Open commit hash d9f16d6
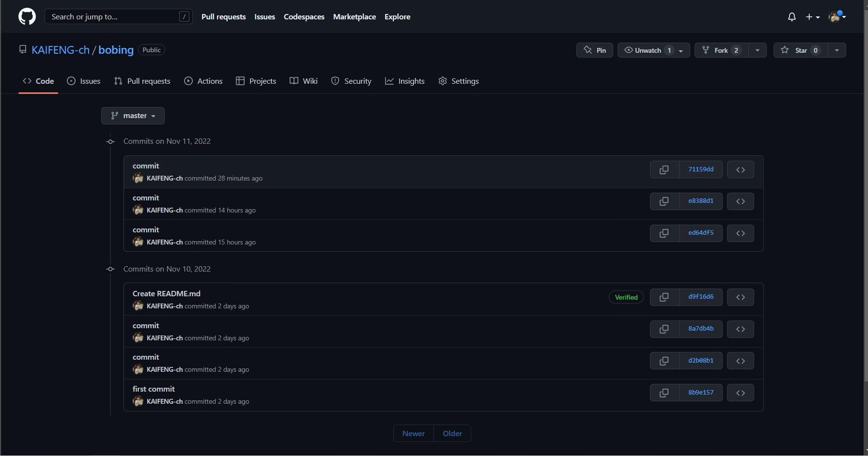The width and height of the screenshot is (868, 456). [x=701, y=297]
